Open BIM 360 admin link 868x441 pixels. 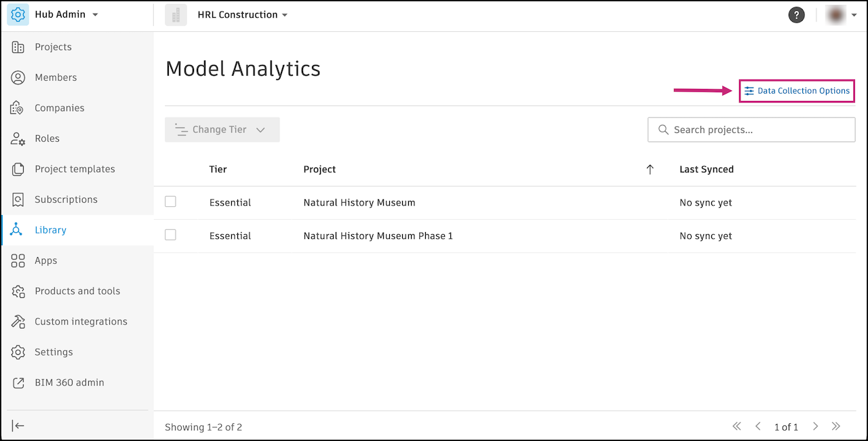coord(69,383)
